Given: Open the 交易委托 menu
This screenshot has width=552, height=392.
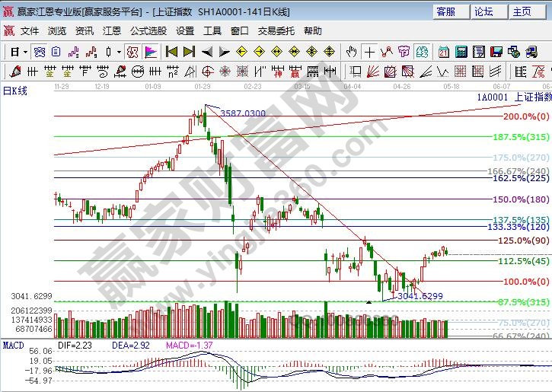Looking at the screenshot, I should click(x=276, y=31).
